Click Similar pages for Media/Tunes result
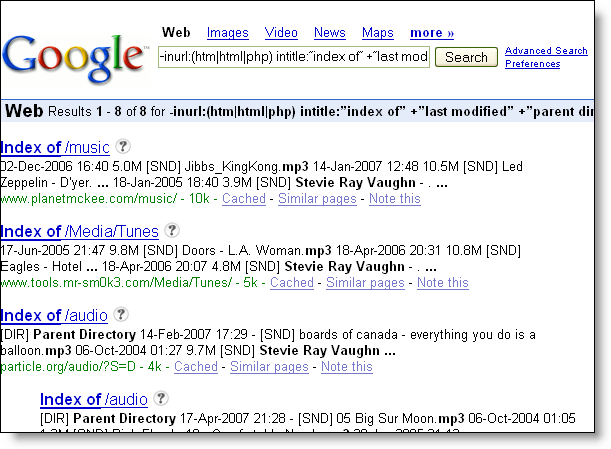Image resolution: width=611 pixels, height=449 pixels. click(x=364, y=283)
